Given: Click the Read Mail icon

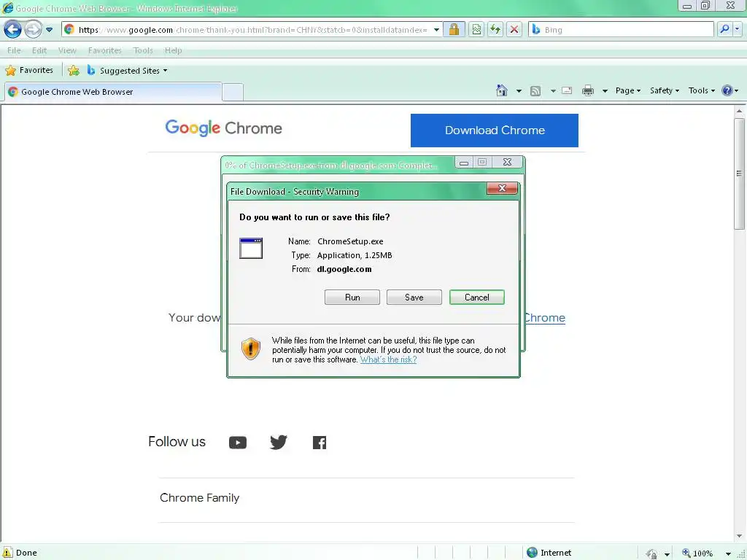Looking at the screenshot, I should tap(567, 90).
